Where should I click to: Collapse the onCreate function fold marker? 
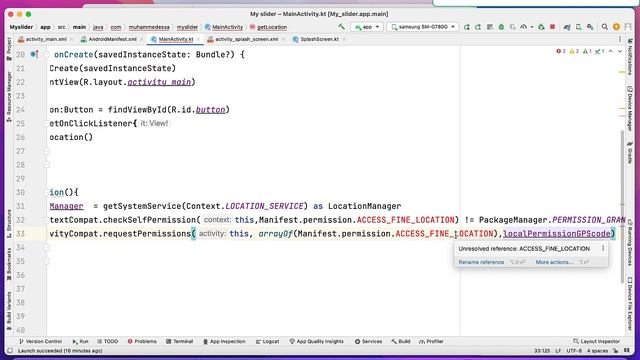(x=47, y=54)
